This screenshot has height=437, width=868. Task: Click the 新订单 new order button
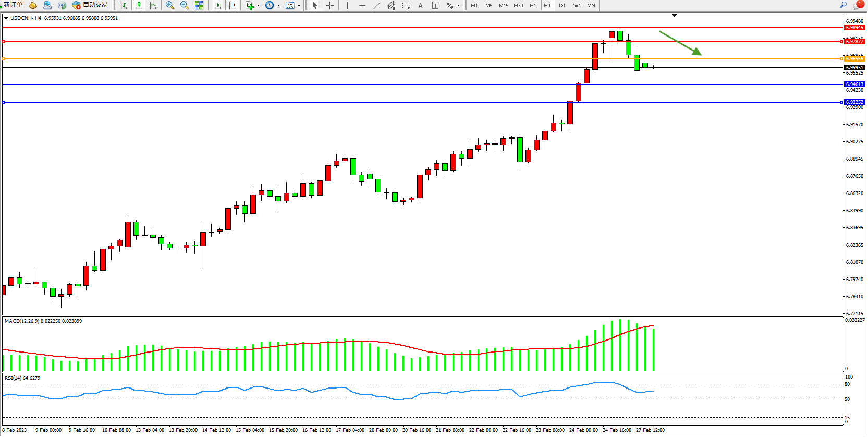pos(13,5)
